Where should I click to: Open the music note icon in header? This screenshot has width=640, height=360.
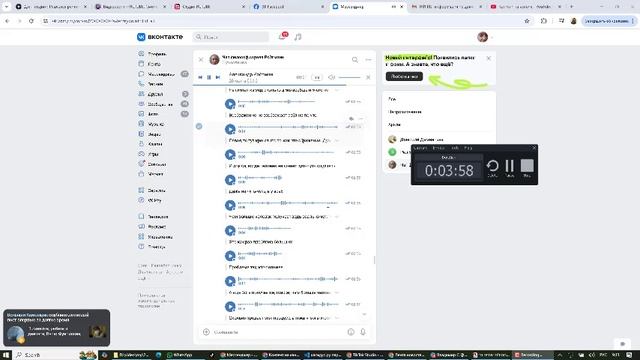point(298,37)
